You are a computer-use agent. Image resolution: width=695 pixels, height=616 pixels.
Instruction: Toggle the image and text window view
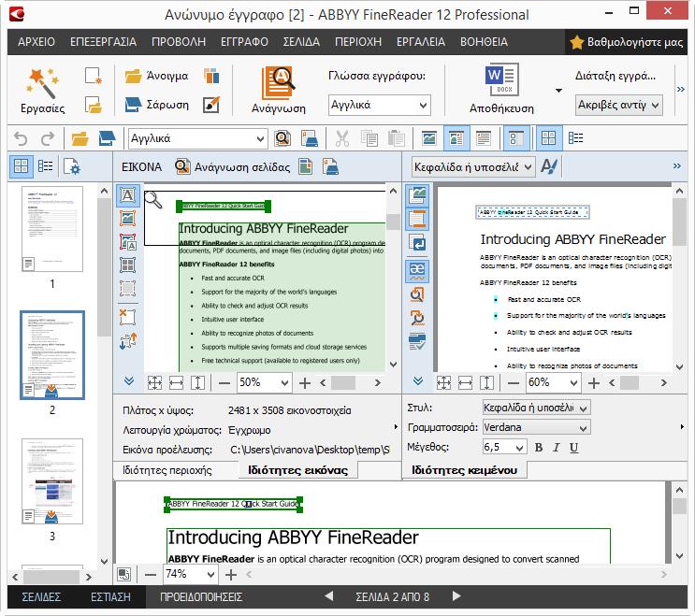tap(456, 138)
